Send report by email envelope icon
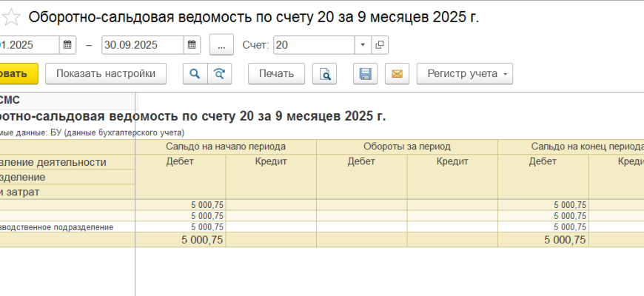This screenshot has height=296, width=644. (396, 73)
